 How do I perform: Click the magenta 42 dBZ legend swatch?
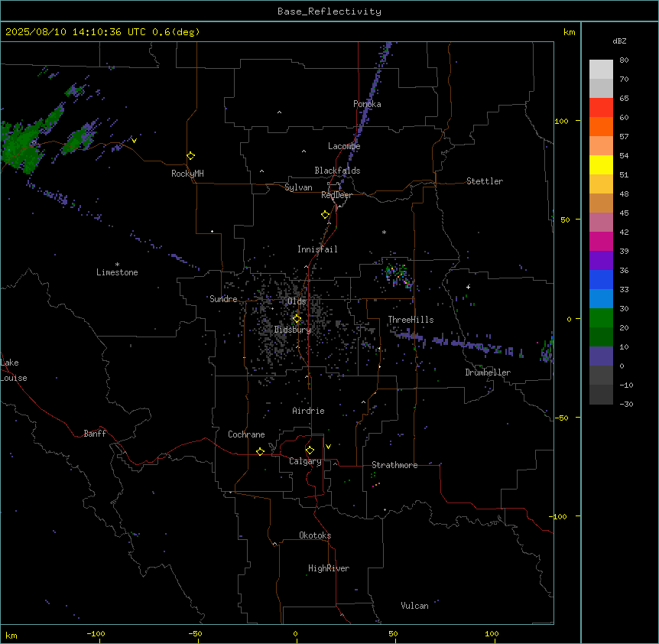601,241
